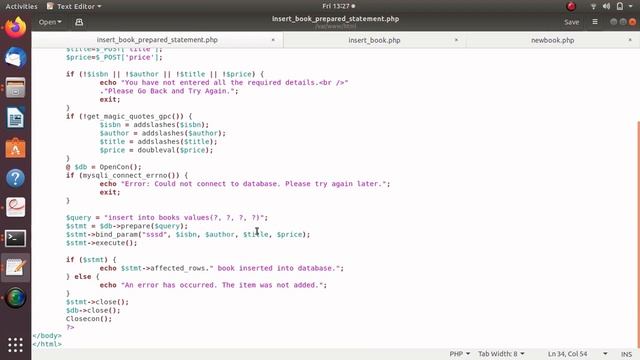Click the OpenCon() line in code
The image size is (640, 360).
click(x=104, y=167)
